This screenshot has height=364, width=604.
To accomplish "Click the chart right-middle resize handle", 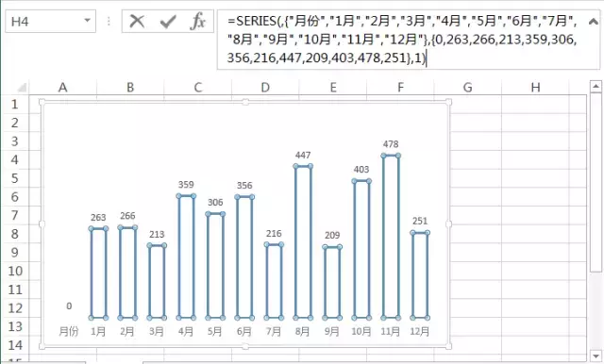I will click(449, 224).
